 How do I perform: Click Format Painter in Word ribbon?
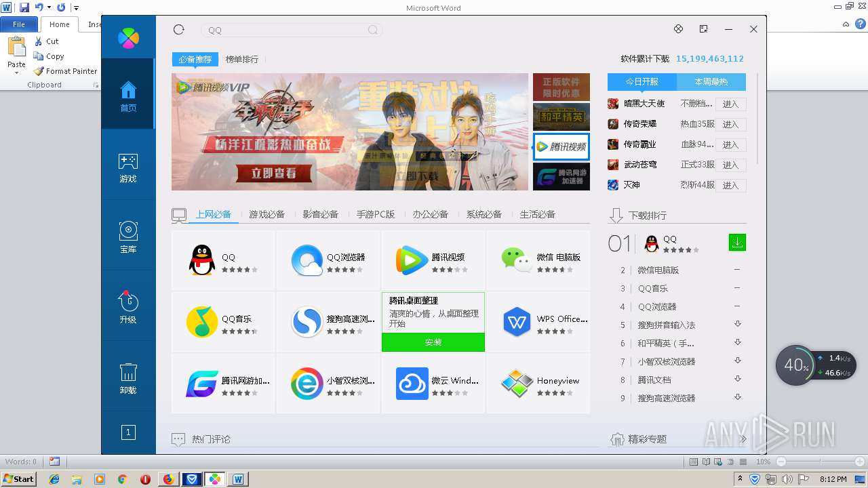pos(65,71)
